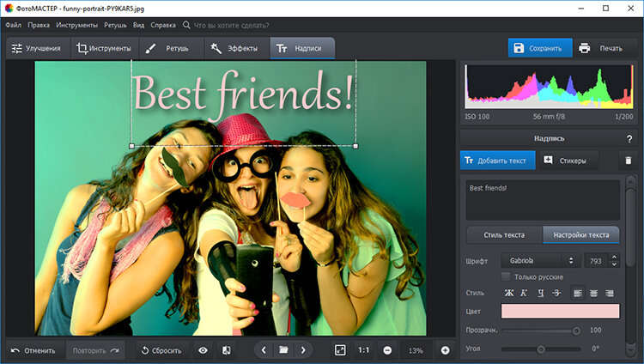
Task: Click the 1/200 shutter readout
Action: [x=623, y=117]
